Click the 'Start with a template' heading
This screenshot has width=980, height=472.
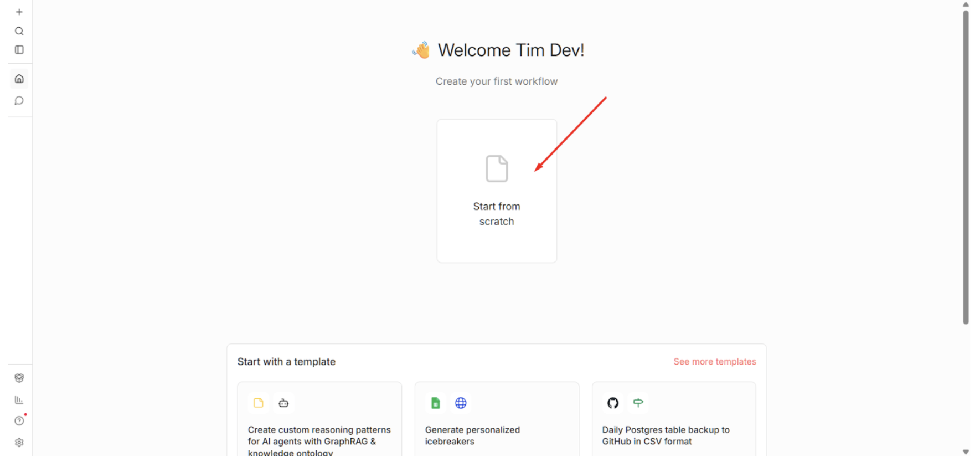[x=286, y=362]
